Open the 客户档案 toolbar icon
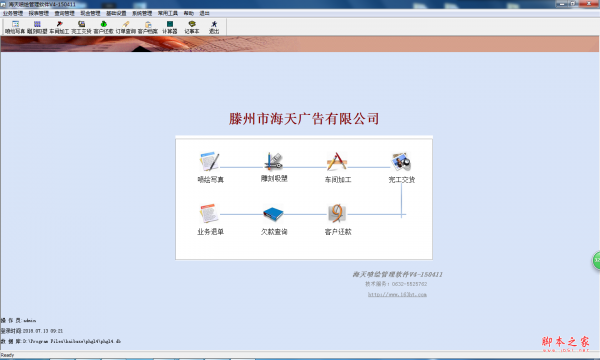The height and width of the screenshot is (360, 600). [148, 27]
